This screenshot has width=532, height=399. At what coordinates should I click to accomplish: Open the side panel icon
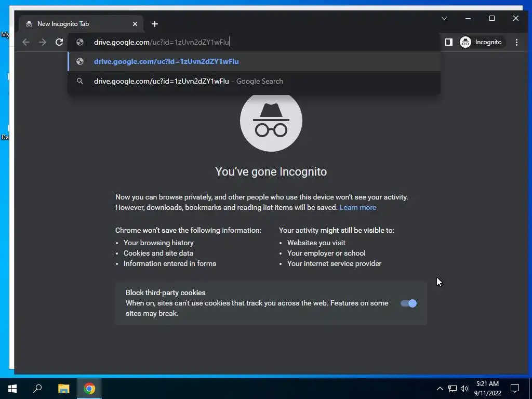tap(448, 42)
